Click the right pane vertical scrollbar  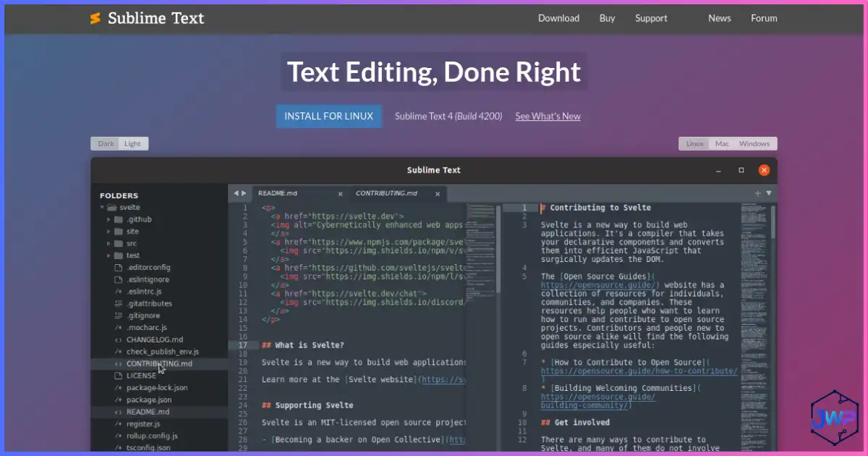click(773, 221)
